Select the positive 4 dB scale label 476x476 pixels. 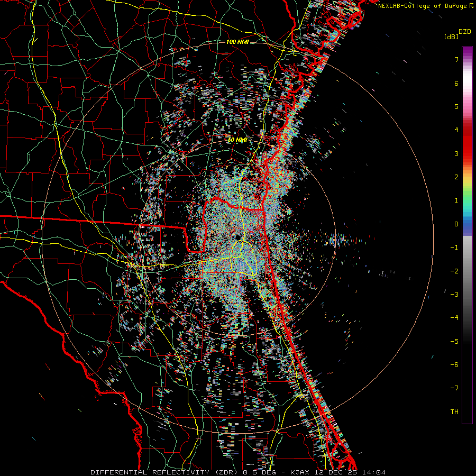click(x=456, y=130)
